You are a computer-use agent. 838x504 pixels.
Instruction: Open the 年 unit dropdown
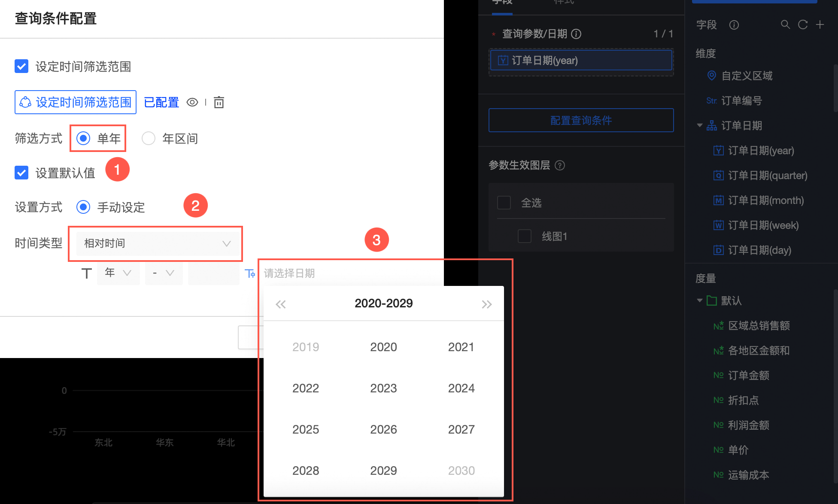point(118,273)
